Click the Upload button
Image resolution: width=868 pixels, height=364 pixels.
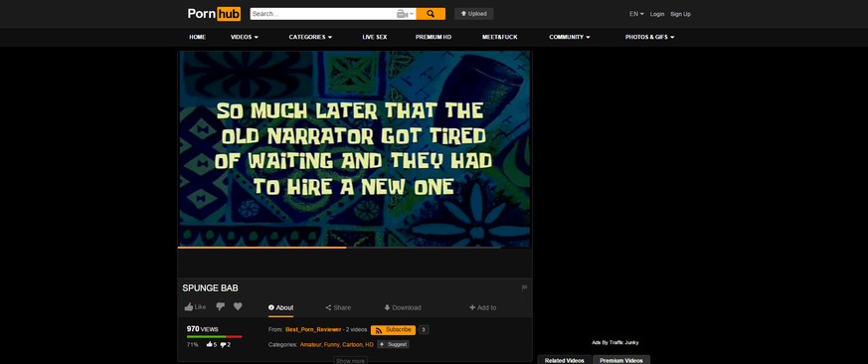pyautogui.click(x=474, y=14)
